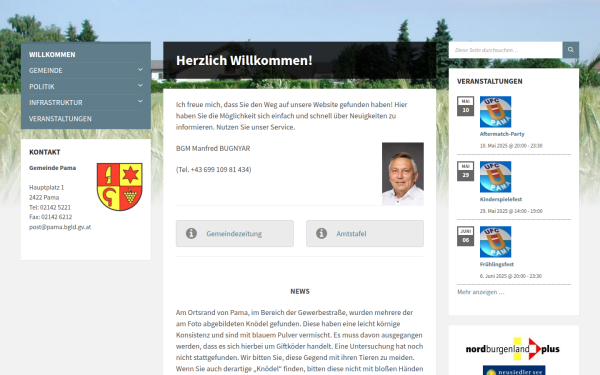Open the Amtstafel button

(x=365, y=233)
